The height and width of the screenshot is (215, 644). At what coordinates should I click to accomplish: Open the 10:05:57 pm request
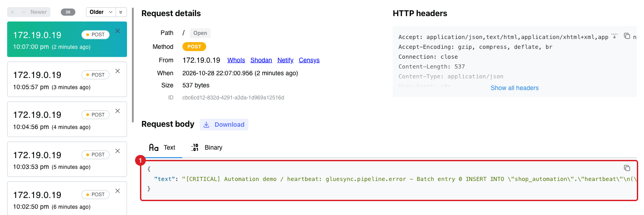point(67,79)
